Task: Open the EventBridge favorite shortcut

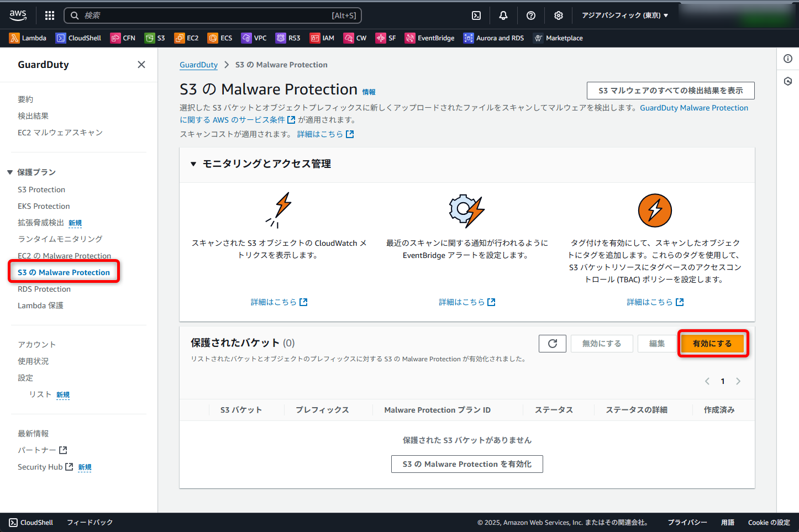Action: point(429,38)
